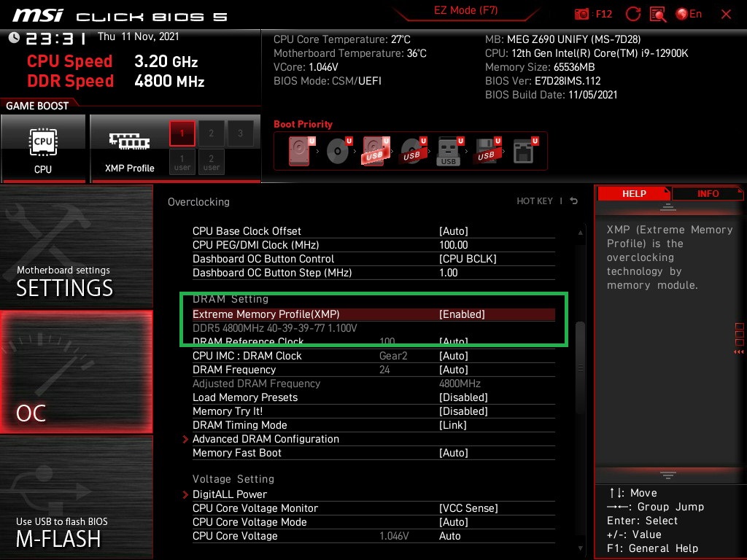Edit Dashboard OC Button Step value 1.00
This screenshot has height=560, width=747.
pos(449,273)
